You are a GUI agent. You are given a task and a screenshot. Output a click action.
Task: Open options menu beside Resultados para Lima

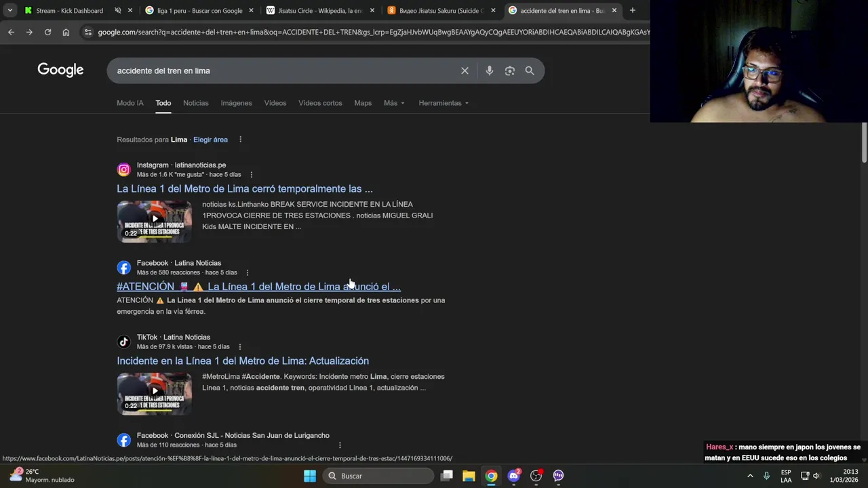click(240, 140)
